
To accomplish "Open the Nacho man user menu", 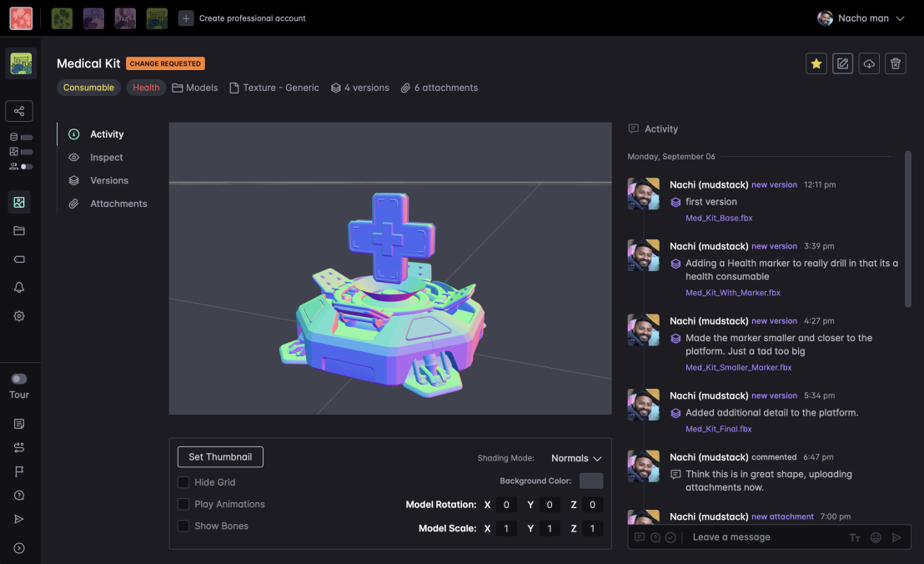I will tap(861, 18).
